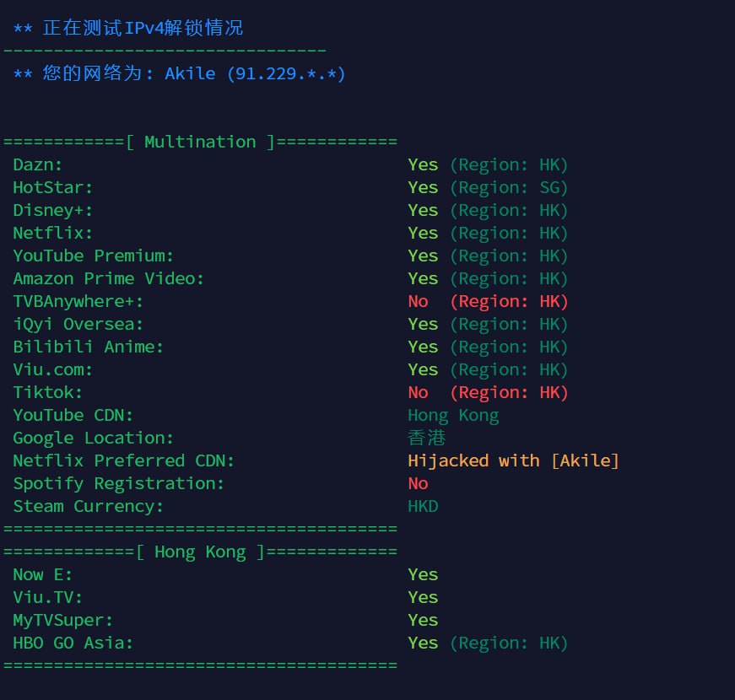Image resolution: width=735 pixels, height=700 pixels.
Task: Click the Hong Kong YouTube CDN value
Action: (x=453, y=415)
